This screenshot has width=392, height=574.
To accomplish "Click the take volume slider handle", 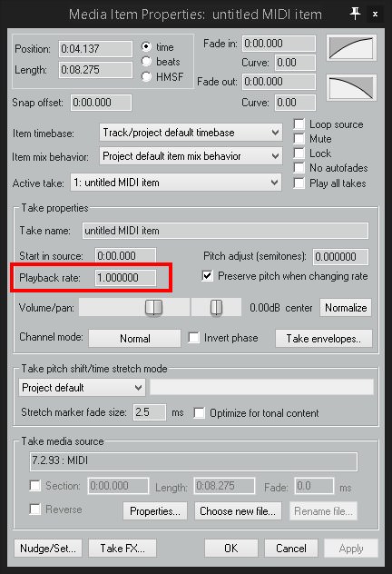I will pos(153,308).
